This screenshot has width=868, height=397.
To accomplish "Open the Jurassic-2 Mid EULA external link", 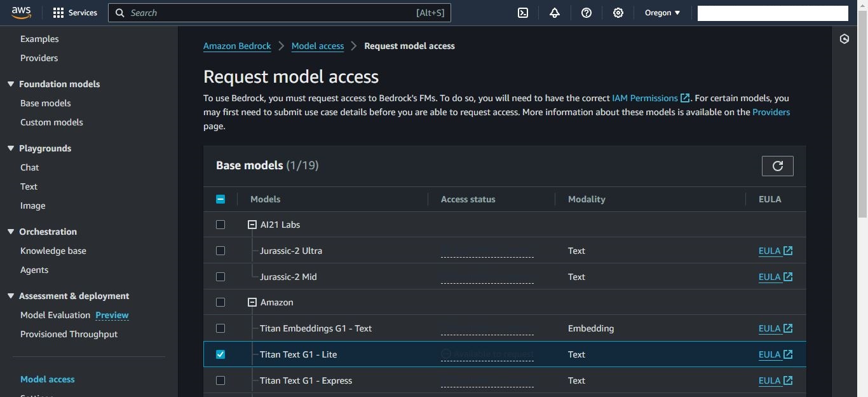I will coord(775,277).
